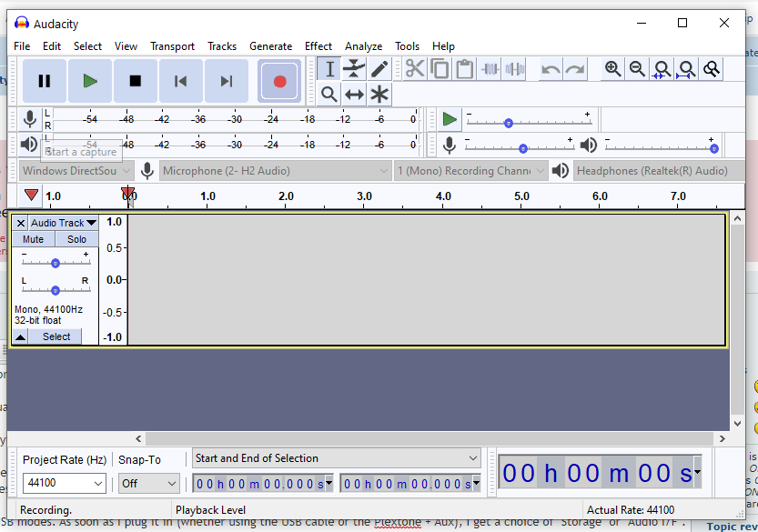
Task: Open the Project Rate 44100 combo box
Action: (x=65, y=483)
